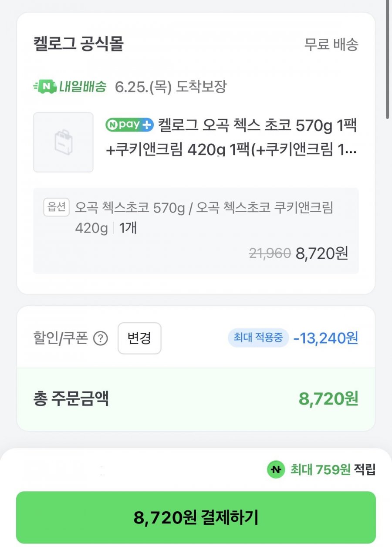Tap the 8,720원 결제하기 payment button
Image resolution: width=392 pixels, height=547 pixels.
[x=196, y=517]
